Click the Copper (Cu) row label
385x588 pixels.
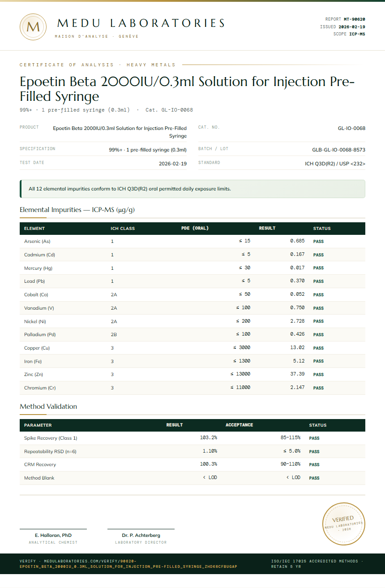tap(37, 348)
